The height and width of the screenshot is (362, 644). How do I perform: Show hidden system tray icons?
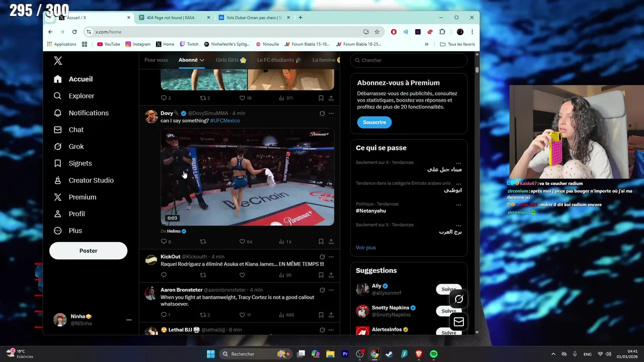pyautogui.click(x=553, y=354)
